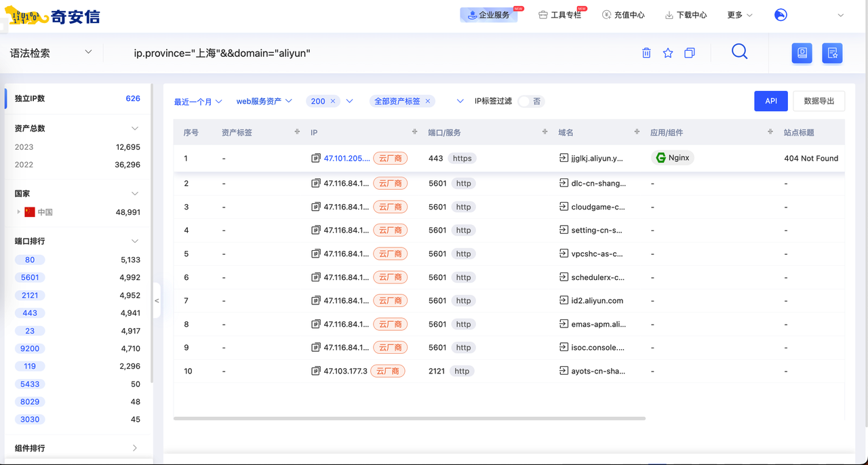Open domain link icon for emas-apm row
The width and height of the screenshot is (868, 465).
click(x=564, y=324)
